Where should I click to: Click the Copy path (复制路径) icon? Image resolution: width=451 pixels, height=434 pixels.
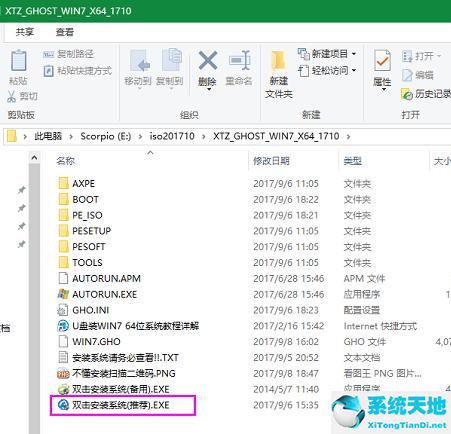coord(49,54)
